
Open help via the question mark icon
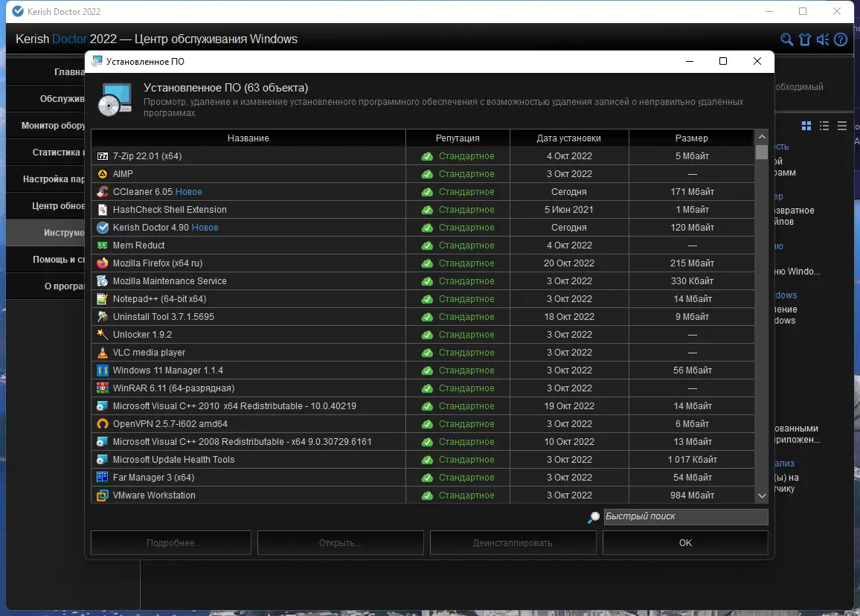coord(840,39)
